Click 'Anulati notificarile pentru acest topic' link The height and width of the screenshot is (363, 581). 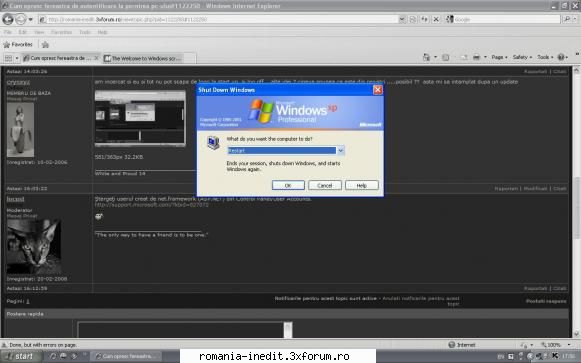pyautogui.click(x=421, y=301)
